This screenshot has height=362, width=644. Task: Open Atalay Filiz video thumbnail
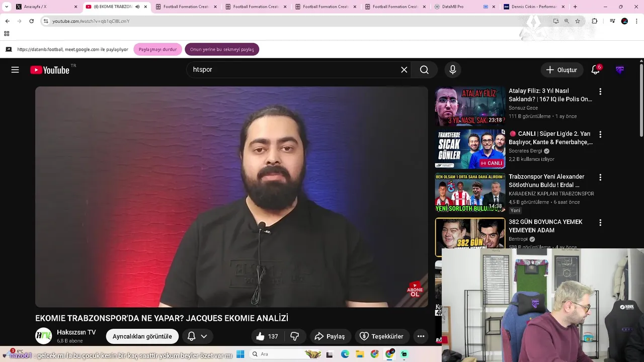(470, 106)
